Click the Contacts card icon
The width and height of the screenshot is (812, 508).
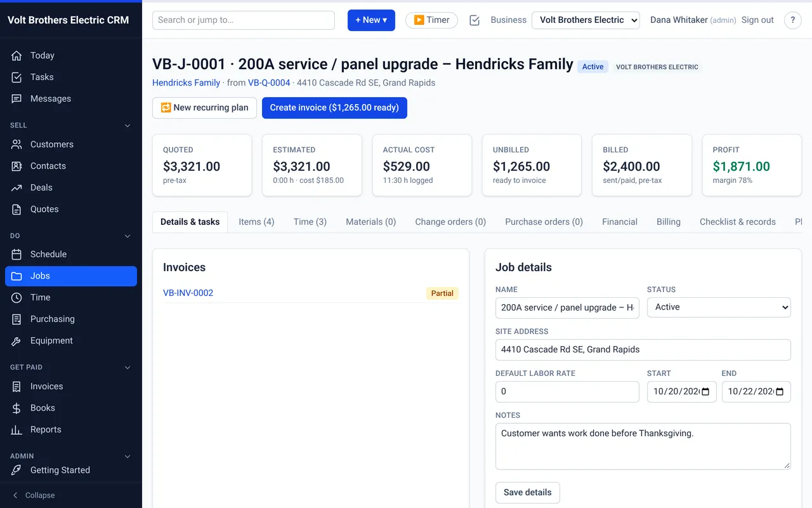(x=17, y=166)
